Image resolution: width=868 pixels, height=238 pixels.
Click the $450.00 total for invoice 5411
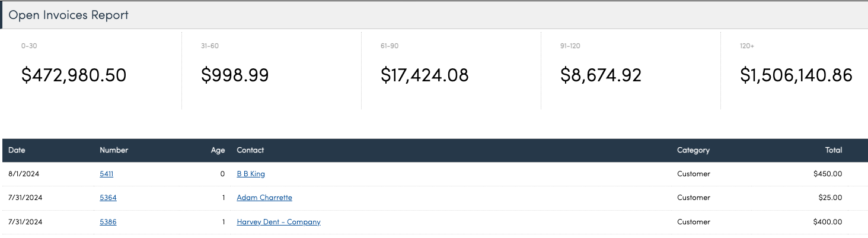[828, 174]
